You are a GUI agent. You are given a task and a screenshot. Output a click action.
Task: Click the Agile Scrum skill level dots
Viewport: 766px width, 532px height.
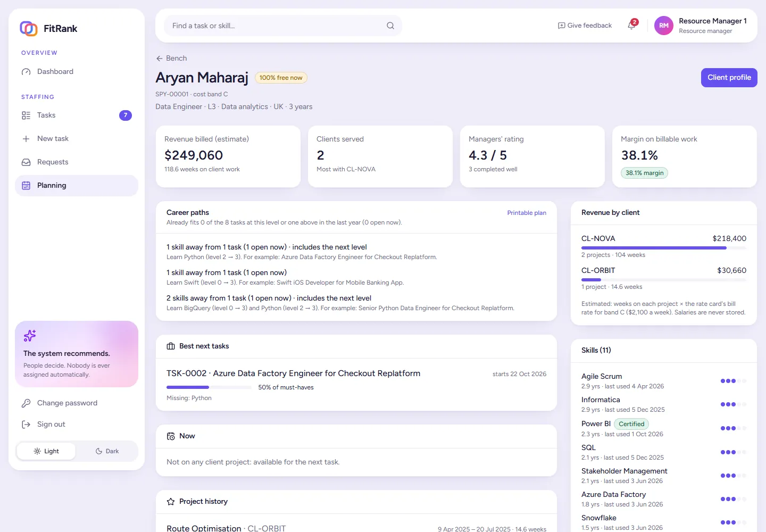coord(734,381)
